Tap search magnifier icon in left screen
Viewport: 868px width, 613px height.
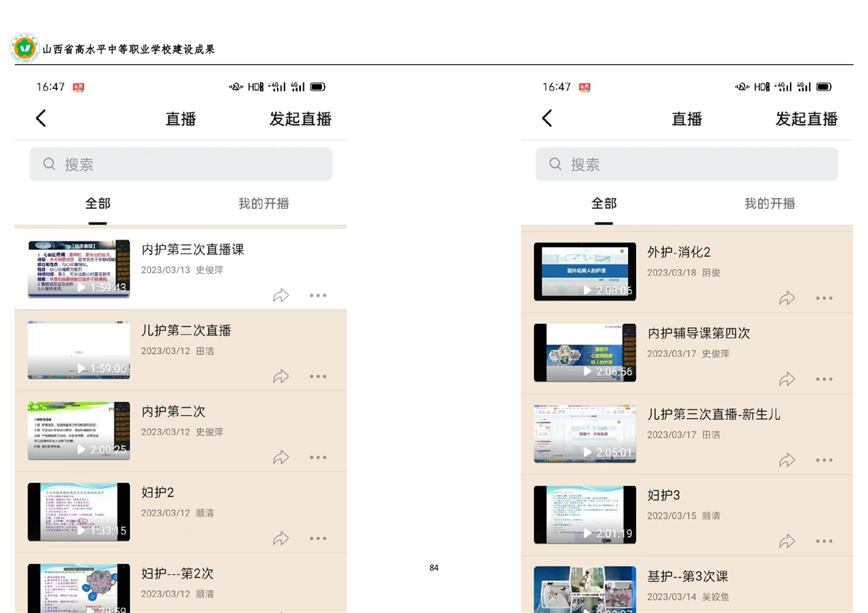[x=50, y=165]
